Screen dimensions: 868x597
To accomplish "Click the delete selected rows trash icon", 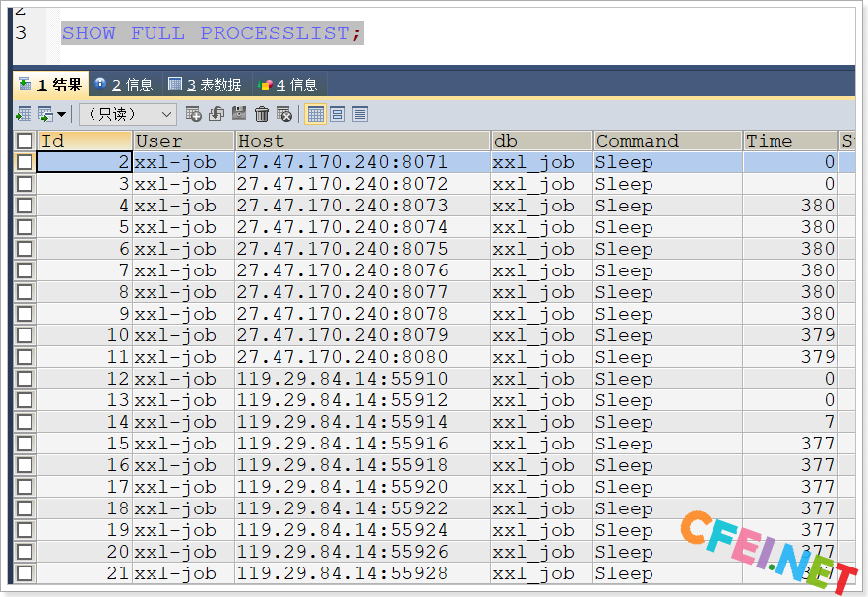I will pyautogui.click(x=262, y=114).
